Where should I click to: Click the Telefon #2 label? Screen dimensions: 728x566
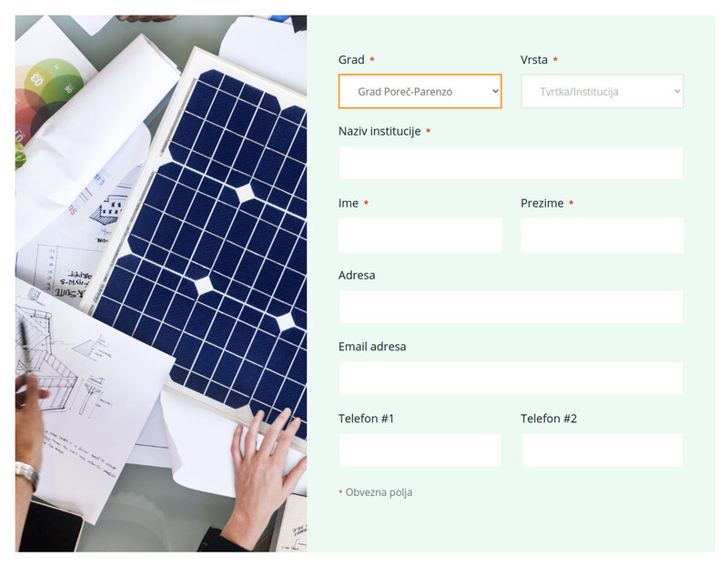(549, 419)
